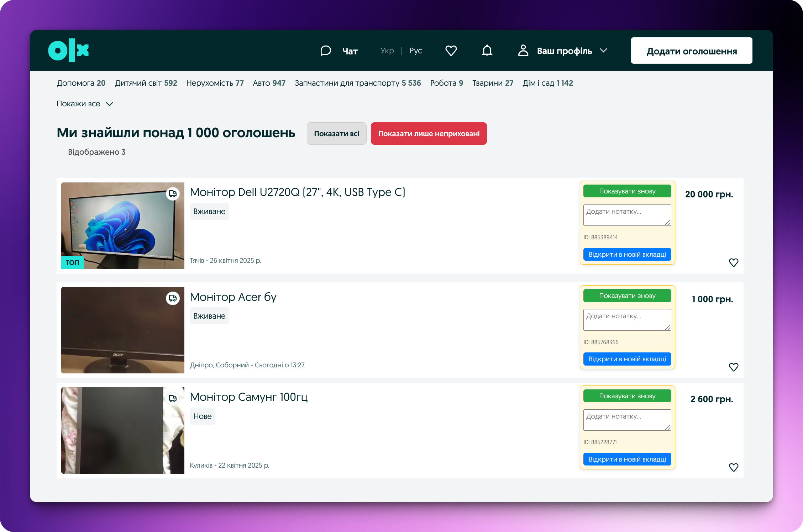The width and height of the screenshot is (803, 532).
Task: Open Acer monitor listing in new tab
Action: (627, 359)
